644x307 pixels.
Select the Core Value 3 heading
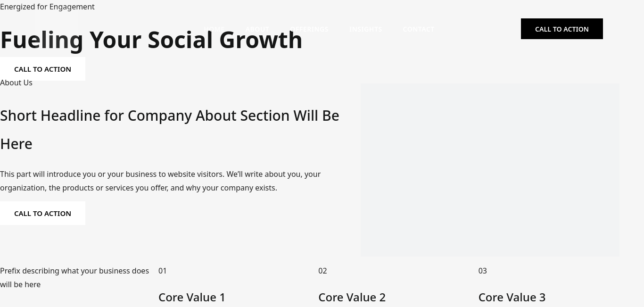pyautogui.click(x=512, y=297)
